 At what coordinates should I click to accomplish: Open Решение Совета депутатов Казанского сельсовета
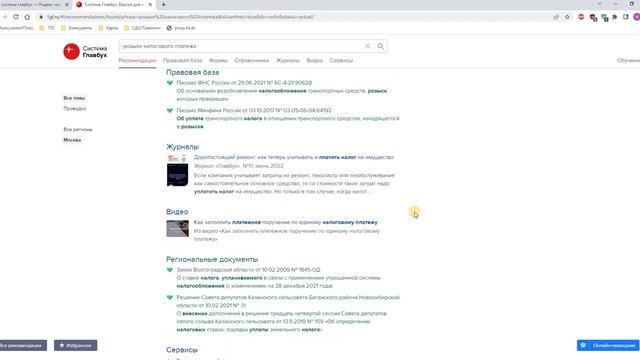coord(288,301)
